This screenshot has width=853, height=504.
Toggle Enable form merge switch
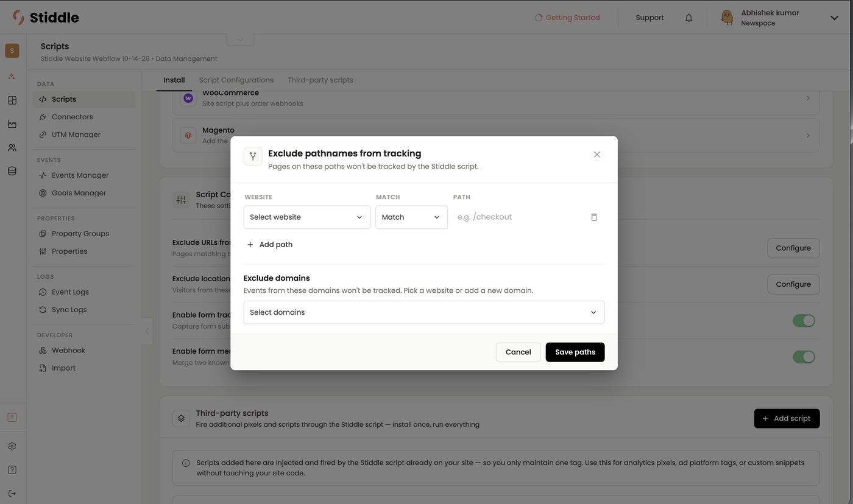point(804,357)
